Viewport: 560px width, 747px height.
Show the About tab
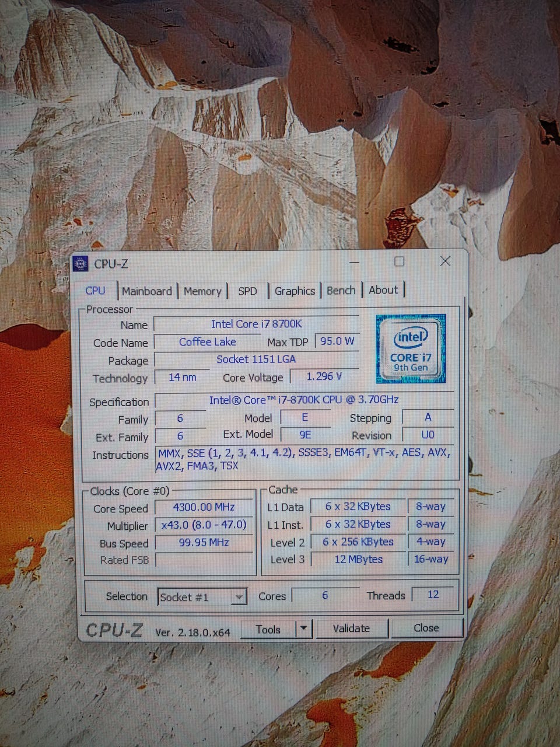[383, 289]
